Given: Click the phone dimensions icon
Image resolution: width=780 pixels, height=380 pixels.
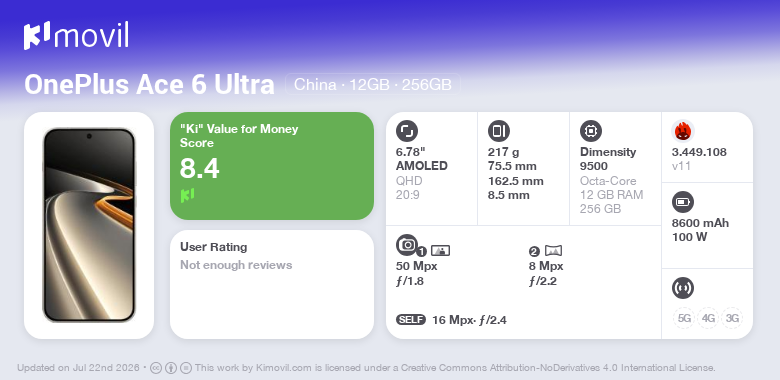Looking at the screenshot, I should pos(498,131).
